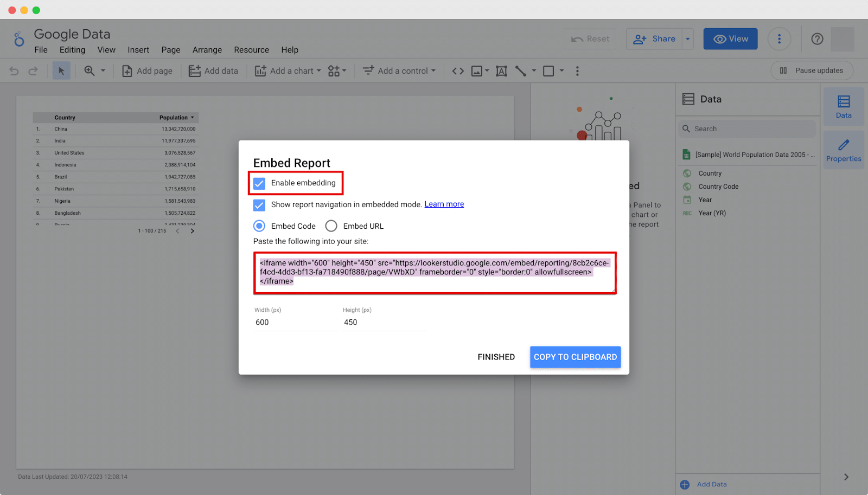Image resolution: width=868 pixels, height=495 pixels.
Task: Open the Add a chart dropdown
Action: coord(288,71)
